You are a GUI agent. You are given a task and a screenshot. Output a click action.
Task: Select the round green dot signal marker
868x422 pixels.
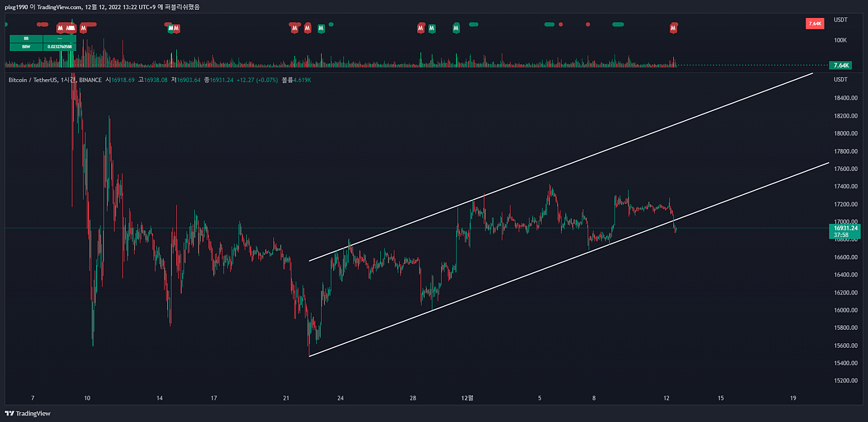pos(331,24)
